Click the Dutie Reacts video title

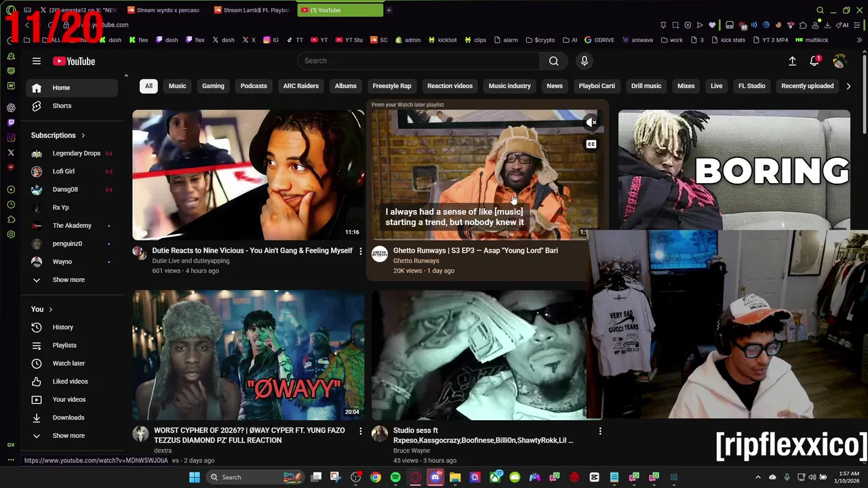click(x=252, y=251)
